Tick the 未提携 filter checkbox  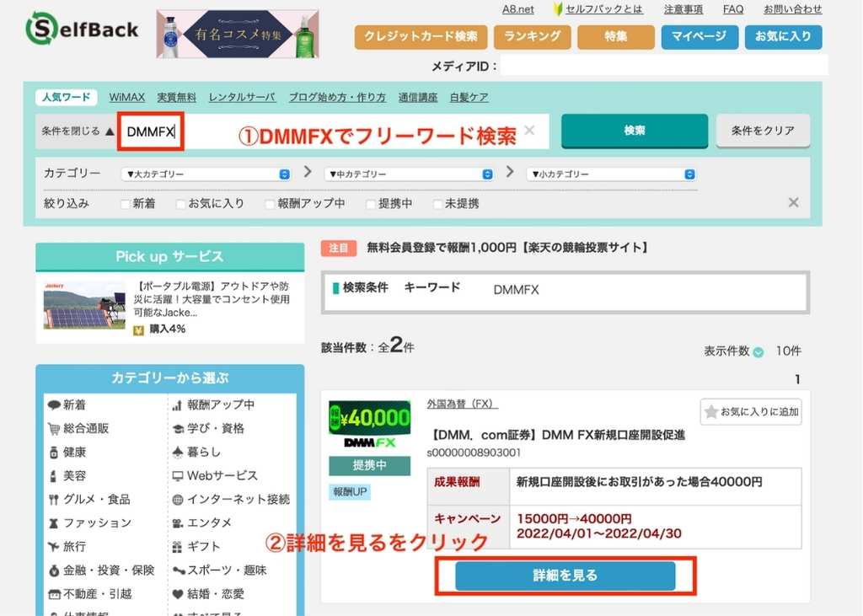437,204
